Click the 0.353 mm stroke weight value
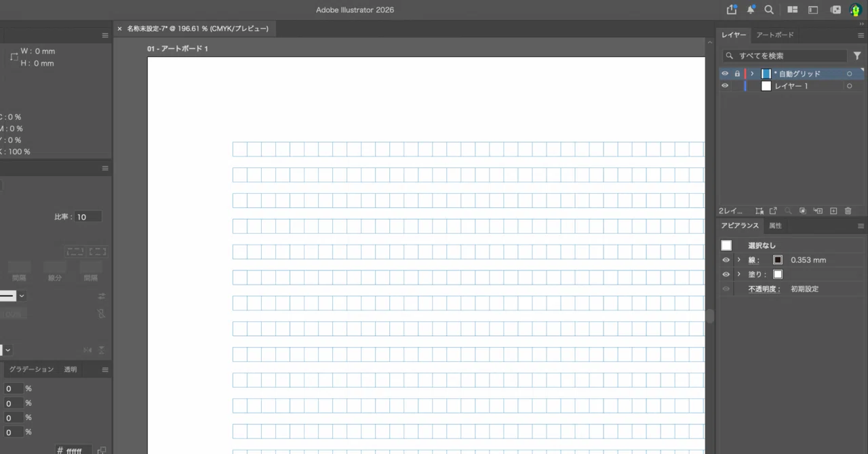 (808, 260)
